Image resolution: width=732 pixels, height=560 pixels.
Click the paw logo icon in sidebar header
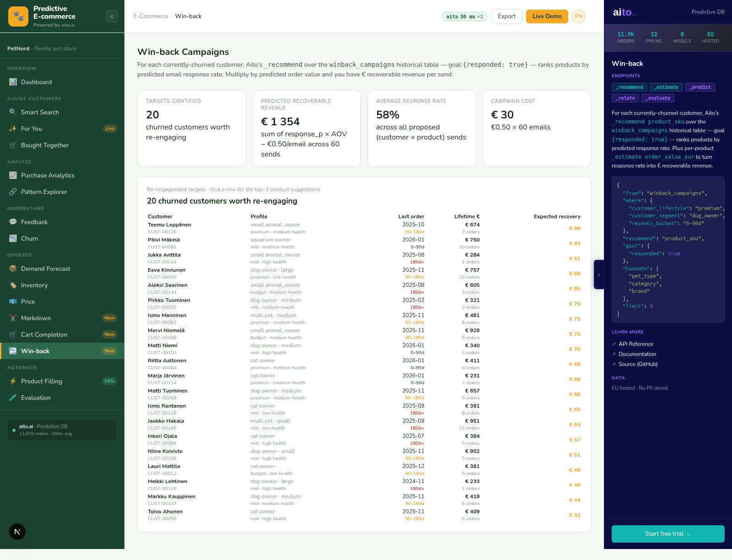(18, 16)
